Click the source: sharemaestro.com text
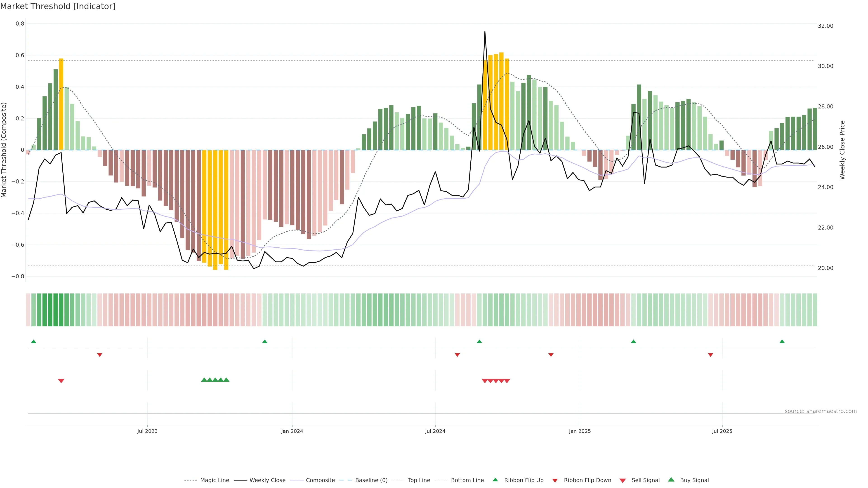 (x=821, y=411)
